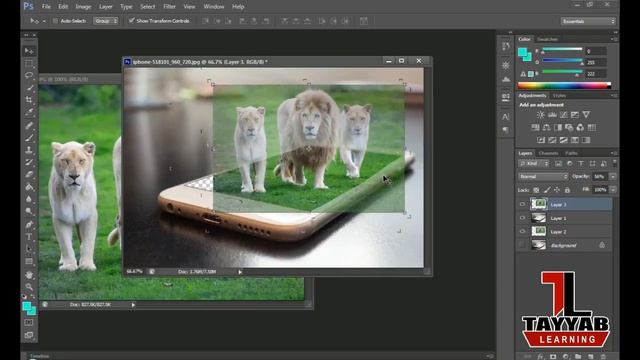Select the Eyedropper tool
Screen dimensions: 640x360
pos(29,111)
